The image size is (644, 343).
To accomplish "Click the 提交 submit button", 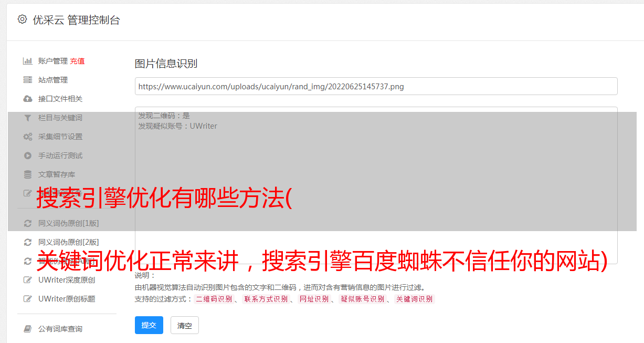I will 149,325.
